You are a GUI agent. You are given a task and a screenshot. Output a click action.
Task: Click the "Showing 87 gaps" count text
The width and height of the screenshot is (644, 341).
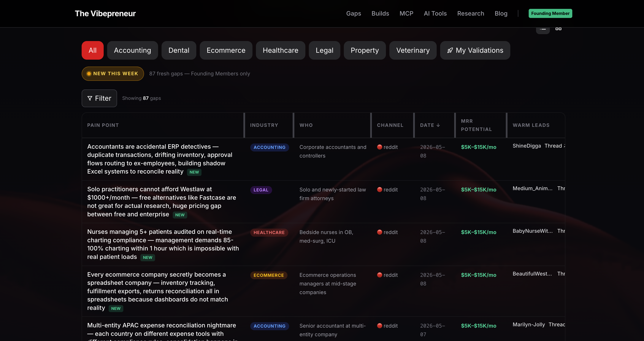click(141, 98)
